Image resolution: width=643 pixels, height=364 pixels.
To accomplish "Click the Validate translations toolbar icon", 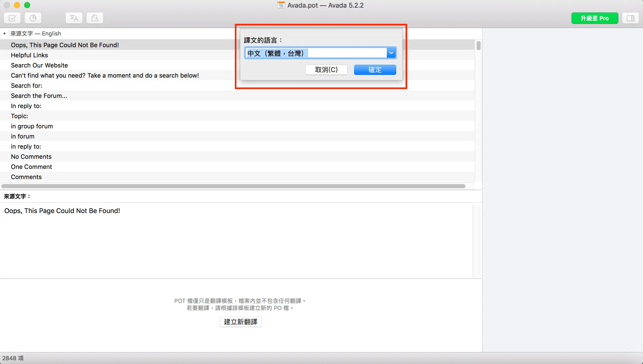I will pyautogui.click(x=12, y=18).
